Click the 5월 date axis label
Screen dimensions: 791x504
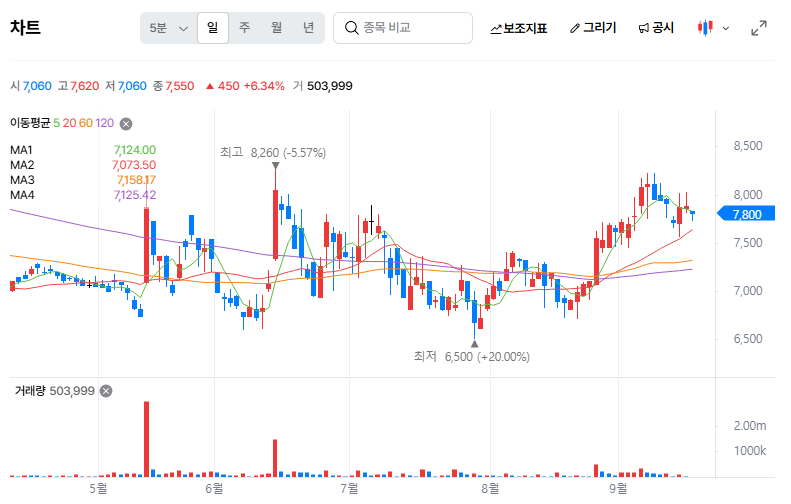[x=98, y=488]
